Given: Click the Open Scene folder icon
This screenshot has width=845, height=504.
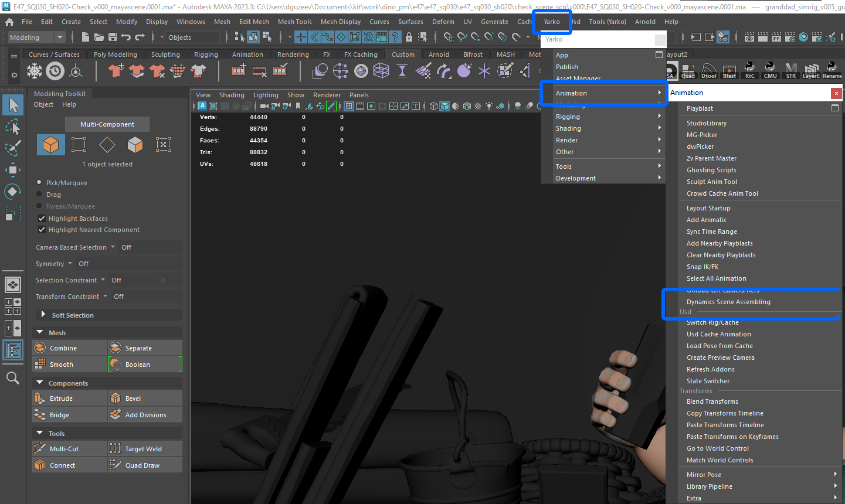Looking at the screenshot, I should pos(99,37).
